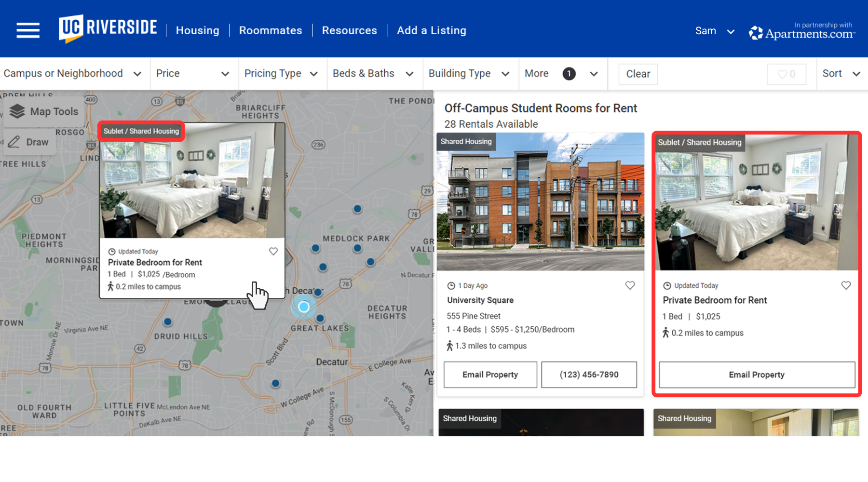This screenshot has height=482, width=868.
Task: Click the '28 Rentals Available' text
Action: 491,124
